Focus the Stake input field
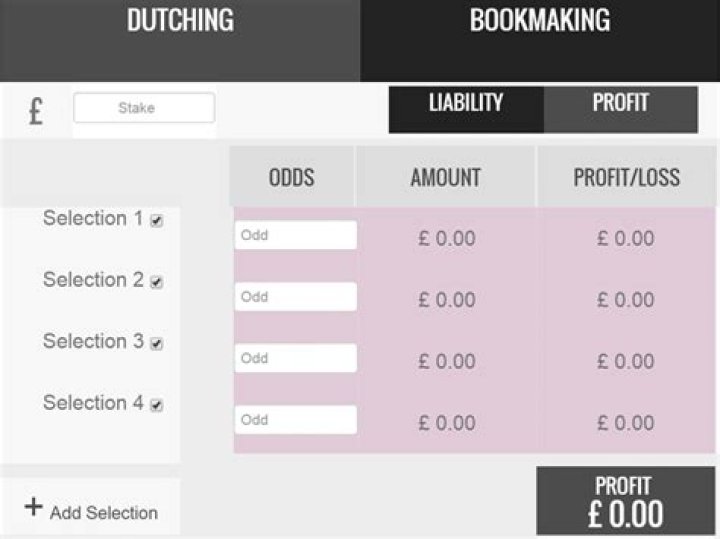 pyautogui.click(x=144, y=108)
